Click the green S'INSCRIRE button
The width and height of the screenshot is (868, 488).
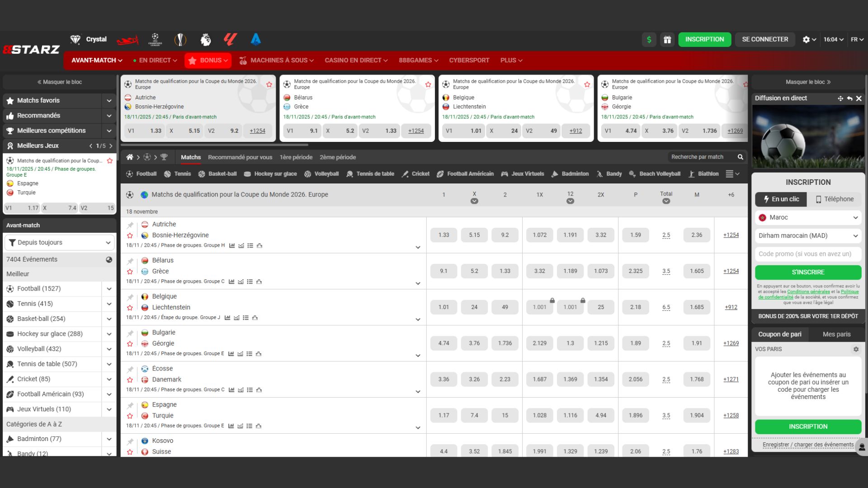pos(807,272)
